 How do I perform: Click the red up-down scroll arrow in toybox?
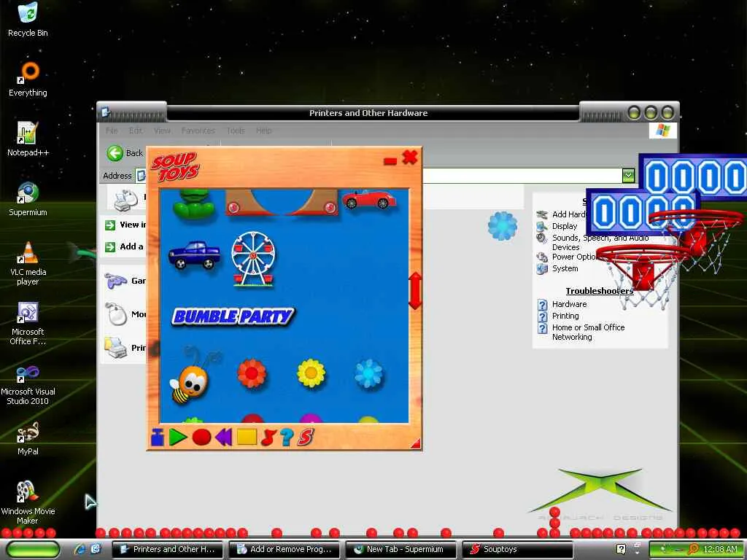coord(415,290)
